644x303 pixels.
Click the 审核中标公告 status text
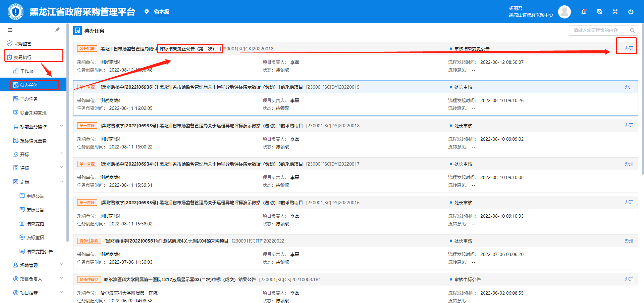point(468,279)
